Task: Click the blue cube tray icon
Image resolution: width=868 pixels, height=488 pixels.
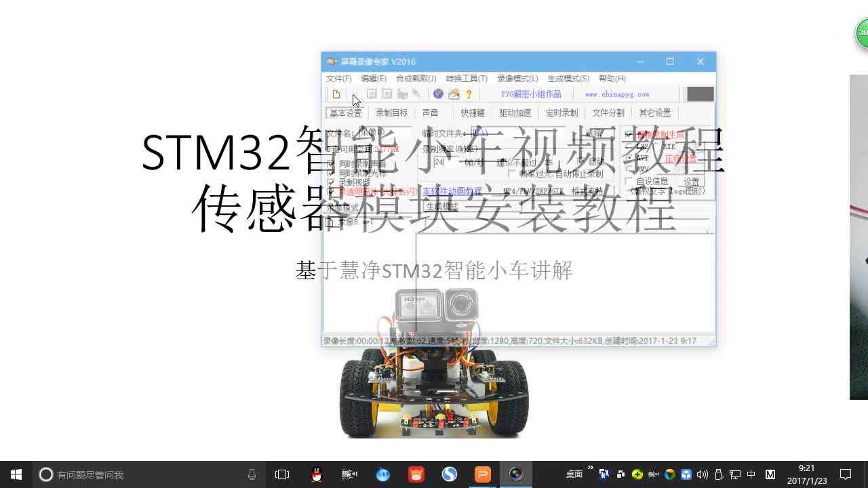Action: pyautogui.click(x=686, y=474)
